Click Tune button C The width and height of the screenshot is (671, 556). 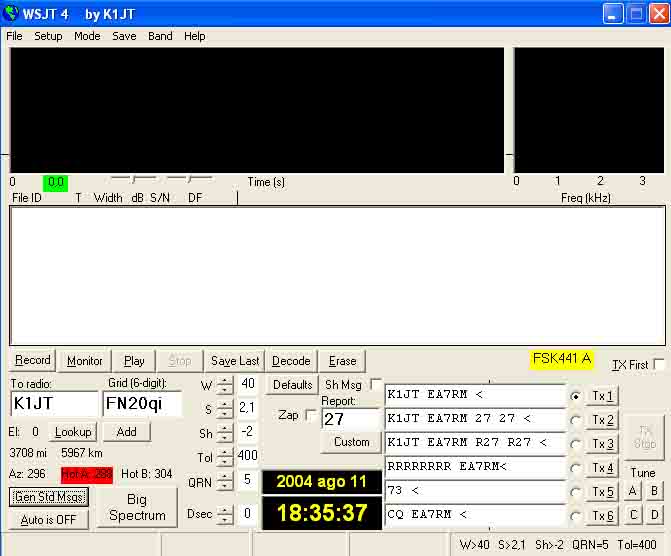pos(633,515)
